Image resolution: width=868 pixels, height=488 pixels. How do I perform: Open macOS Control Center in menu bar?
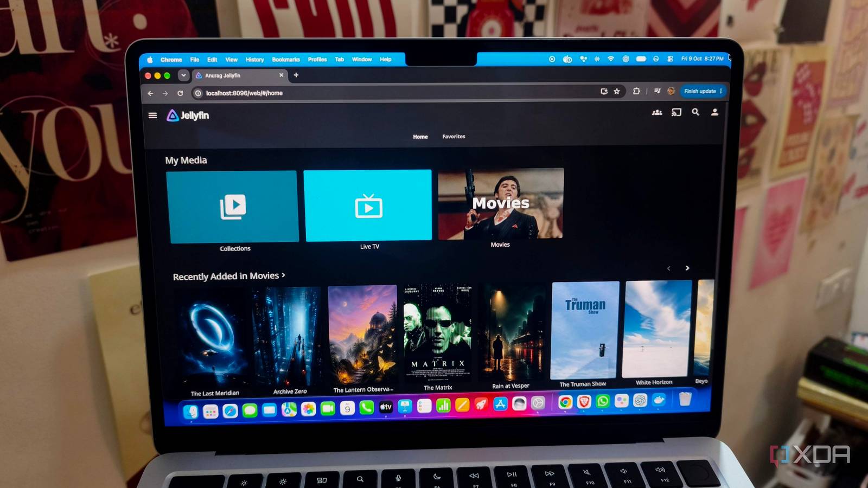tap(670, 59)
